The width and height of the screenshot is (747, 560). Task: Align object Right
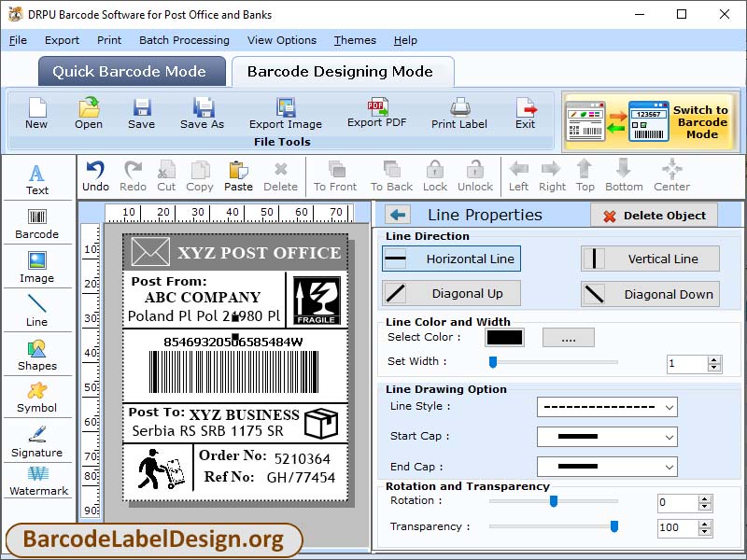(x=552, y=176)
